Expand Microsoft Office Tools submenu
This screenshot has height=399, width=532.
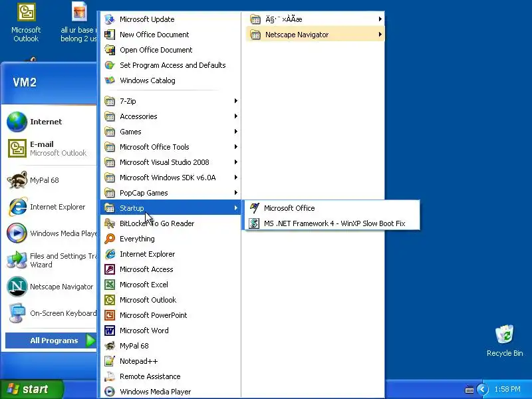[x=171, y=147]
